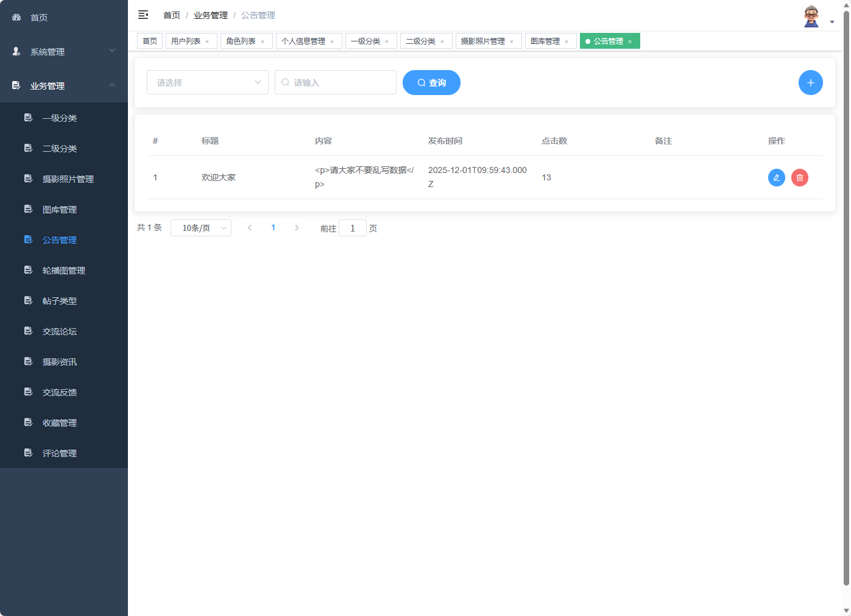Click the next page arrow in pagination

click(297, 227)
